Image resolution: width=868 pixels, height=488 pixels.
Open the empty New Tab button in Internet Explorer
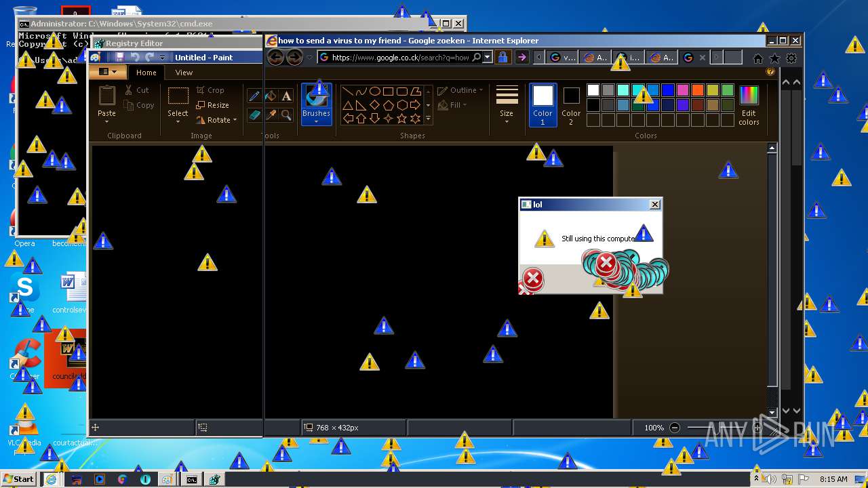tap(733, 58)
